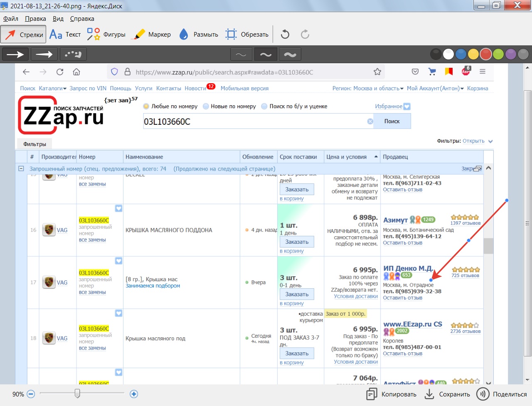The width and height of the screenshot is (532, 406).
Task: Clear the search field with X icon
Action: click(x=370, y=121)
